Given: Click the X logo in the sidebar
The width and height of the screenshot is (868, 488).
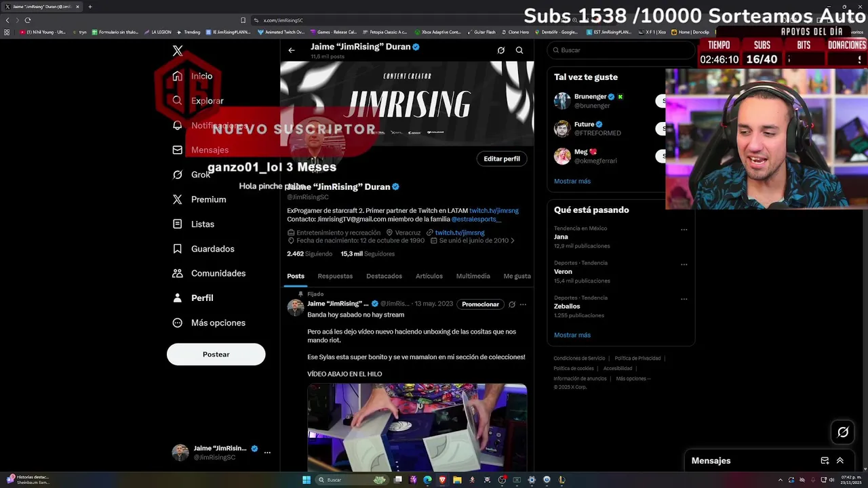Looking at the screenshot, I should point(178,51).
